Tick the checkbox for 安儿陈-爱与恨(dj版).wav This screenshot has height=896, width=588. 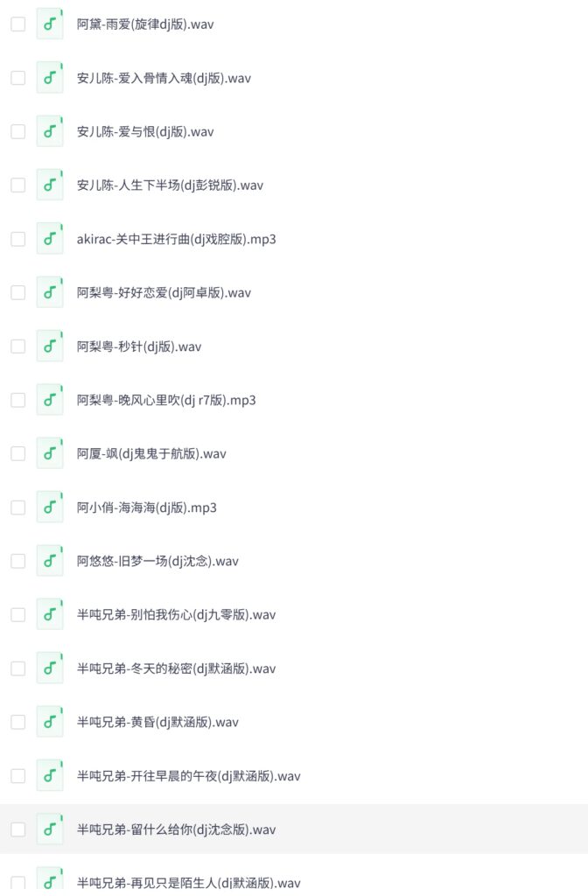pyautogui.click(x=17, y=132)
